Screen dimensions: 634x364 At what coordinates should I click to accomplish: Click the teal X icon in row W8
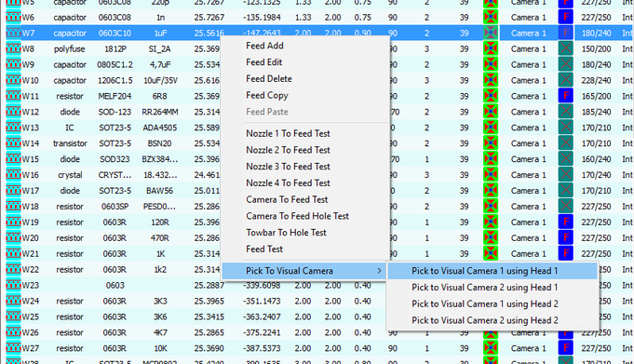566,49
